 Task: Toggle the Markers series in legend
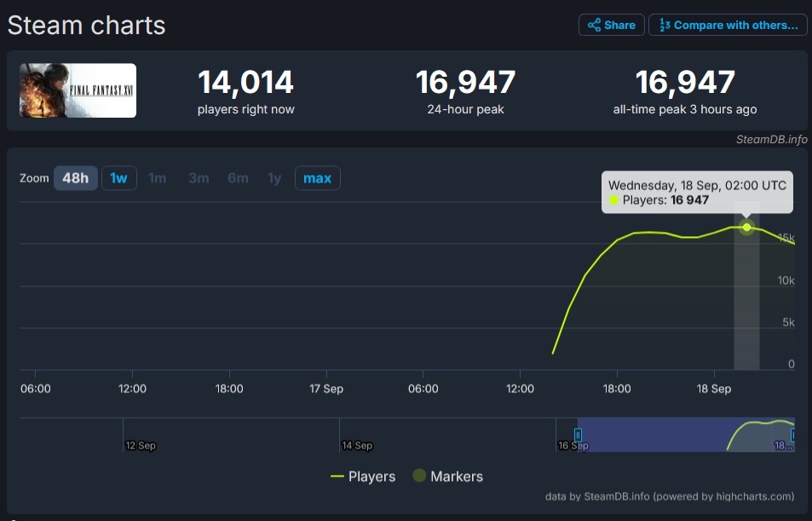448,476
